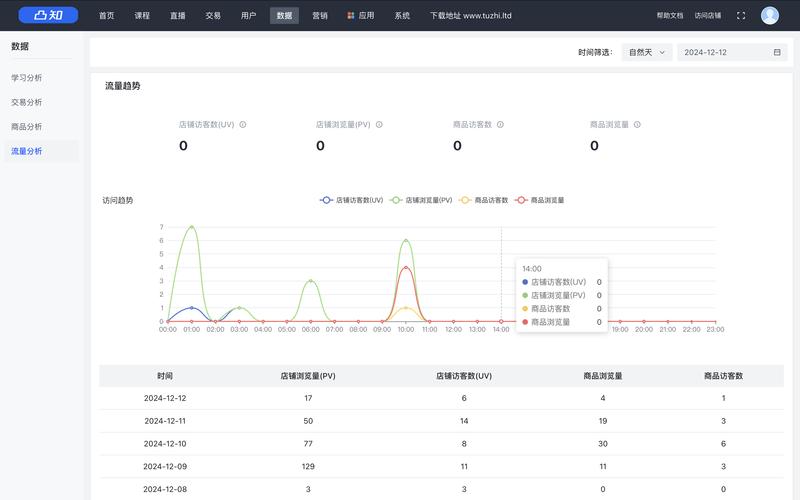Image resolution: width=800 pixels, height=500 pixels.
Task: Click PV value 77 in the table
Action: click(x=308, y=444)
